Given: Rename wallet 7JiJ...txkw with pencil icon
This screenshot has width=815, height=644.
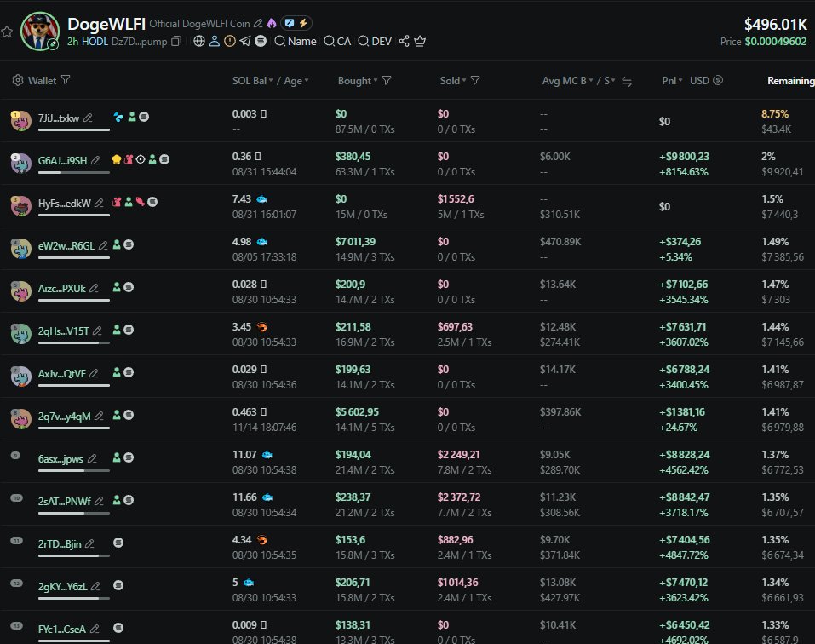Looking at the screenshot, I should [x=88, y=118].
